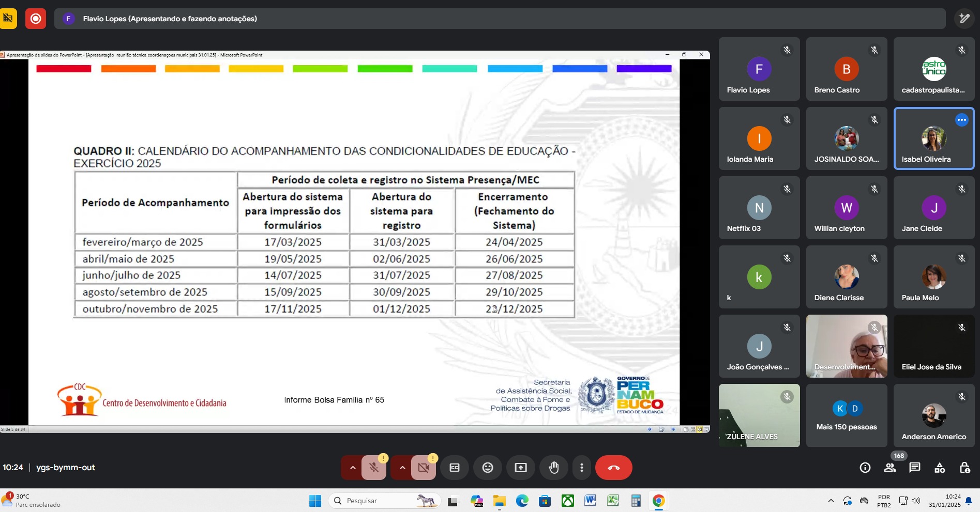Open host controls lock icon

964,468
